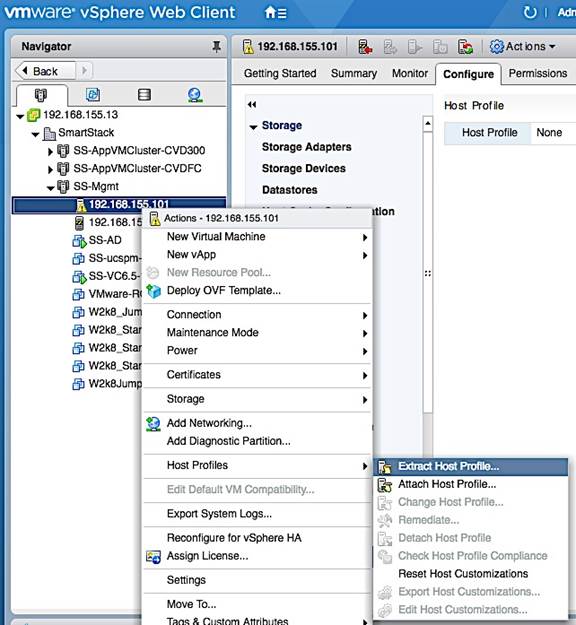This screenshot has height=625, width=576.
Task: Switch to the Monitor tab
Action: click(x=409, y=73)
